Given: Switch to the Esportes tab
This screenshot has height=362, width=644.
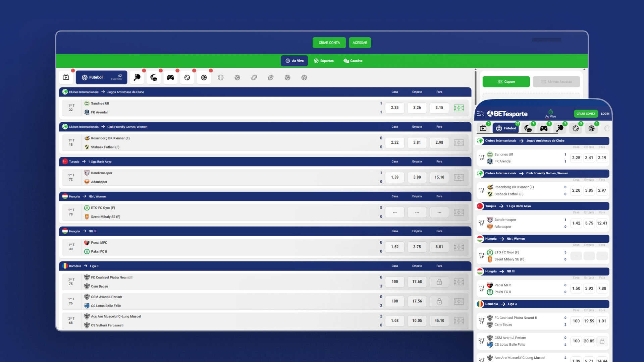Looking at the screenshot, I should [x=324, y=61].
